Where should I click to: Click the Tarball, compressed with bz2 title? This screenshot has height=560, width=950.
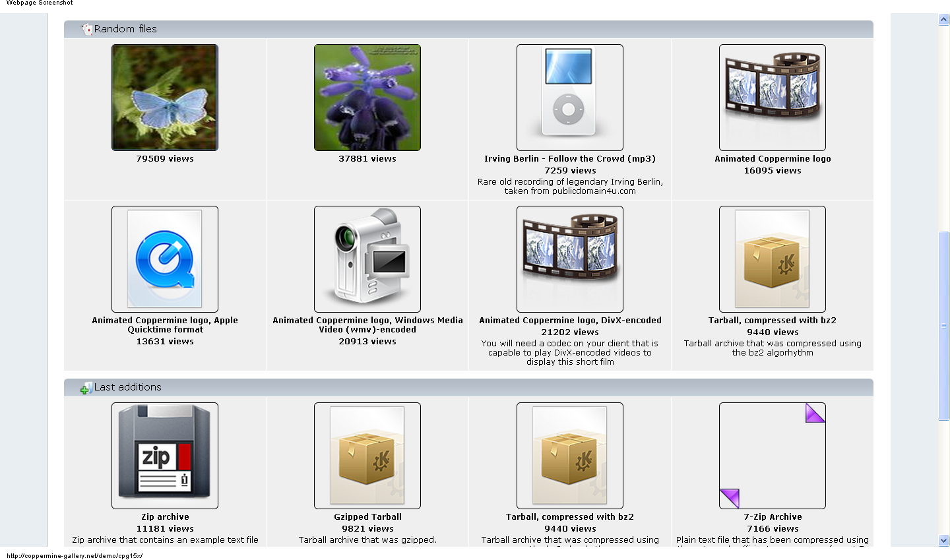point(569,516)
